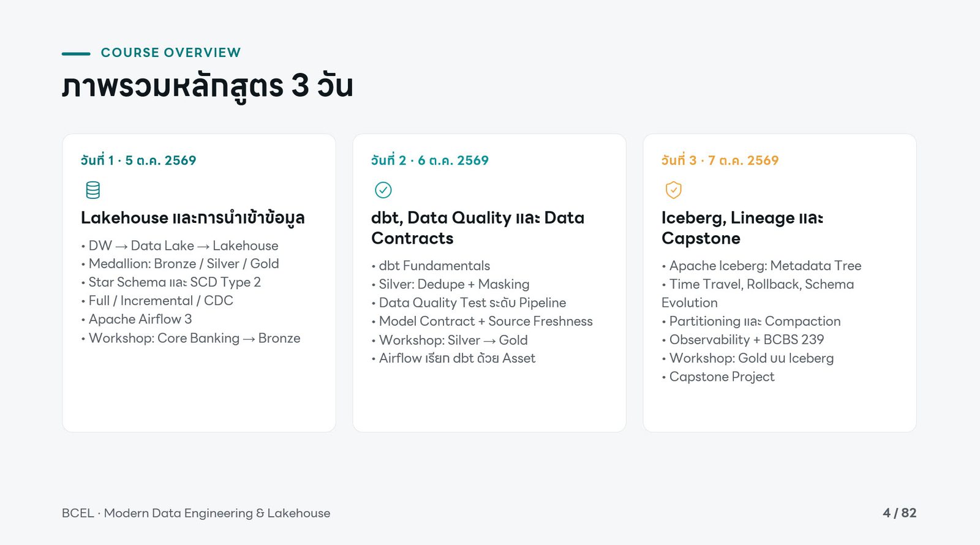Viewport: 980px width, 545px height.
Task: Click the teal checkmark circle icon
Action: point(383,190)
